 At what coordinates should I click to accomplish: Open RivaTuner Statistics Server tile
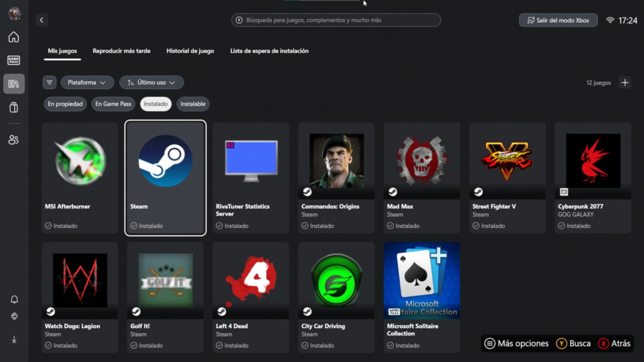[251, 178]
